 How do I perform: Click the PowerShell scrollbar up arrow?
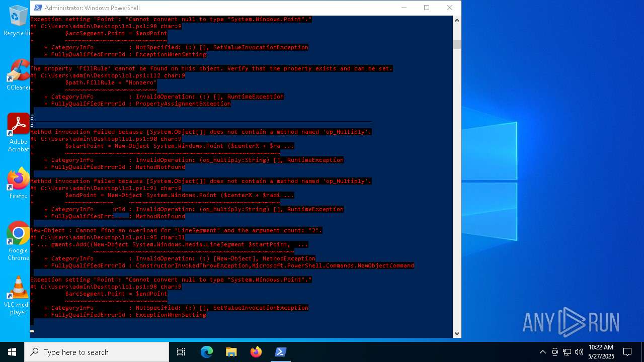[457, 20]
